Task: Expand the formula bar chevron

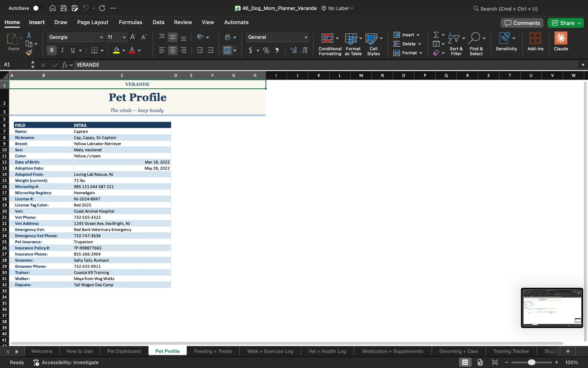Action: tap(583, 65)
